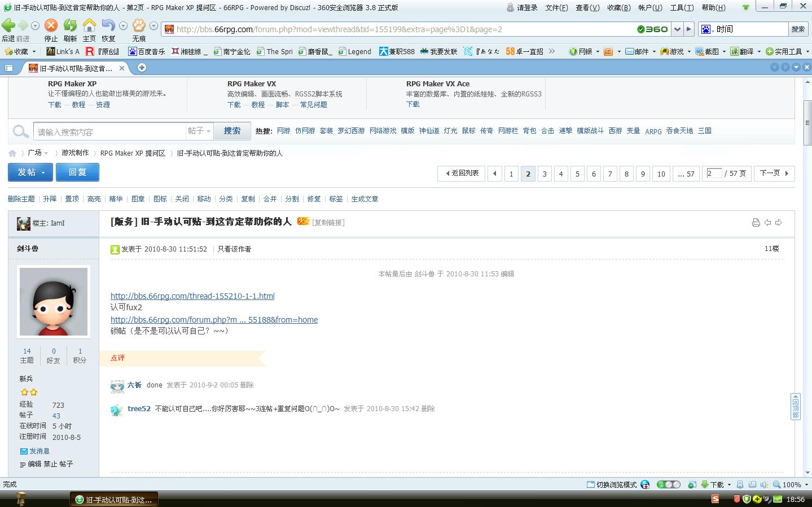The width and height of the screenshot is (812, 507).
Task: Click the taskbar 360 browser window button
Action: coord(114,500)
